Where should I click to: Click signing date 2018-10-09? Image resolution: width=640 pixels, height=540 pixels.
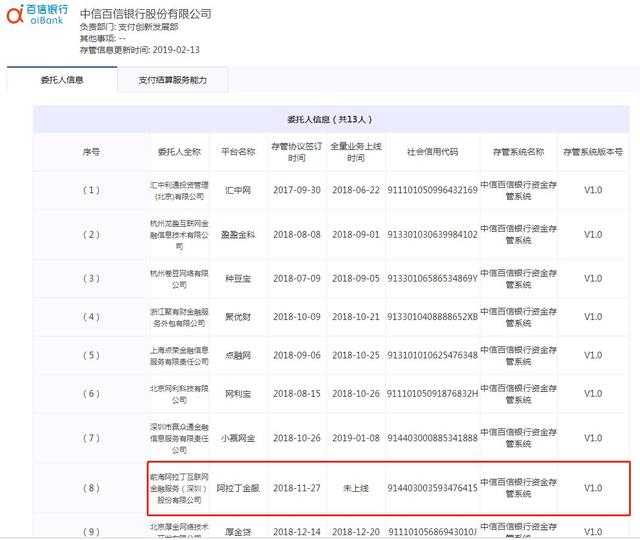[x=297, y=317]
